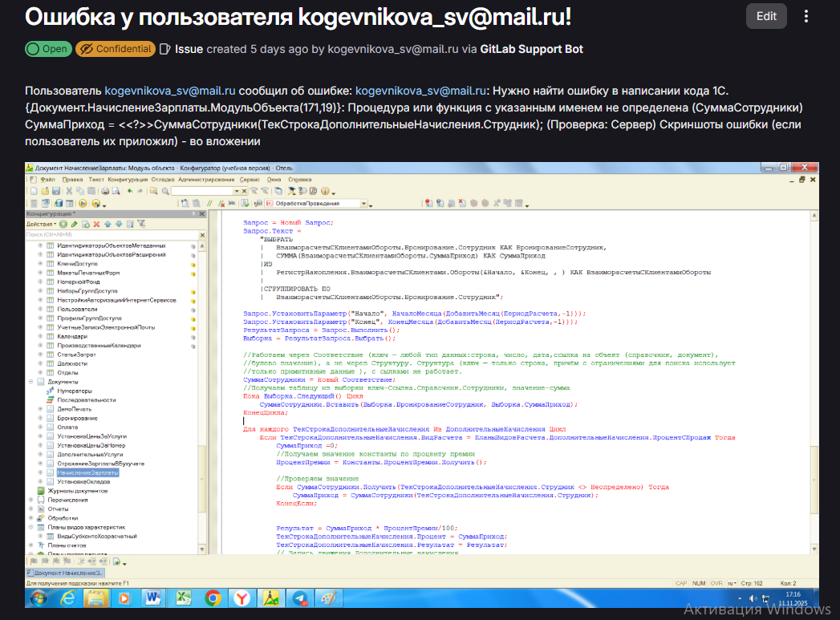Expand the Отчеты tree node

31,509
